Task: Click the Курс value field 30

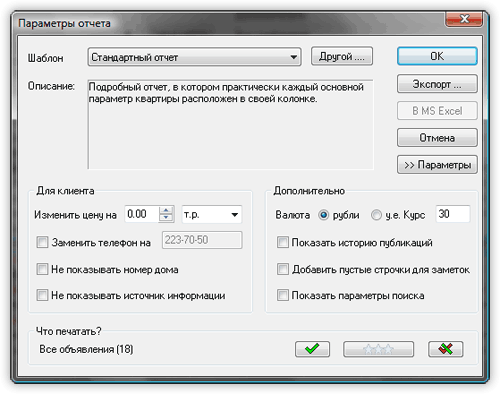Action: coord(453,214)
